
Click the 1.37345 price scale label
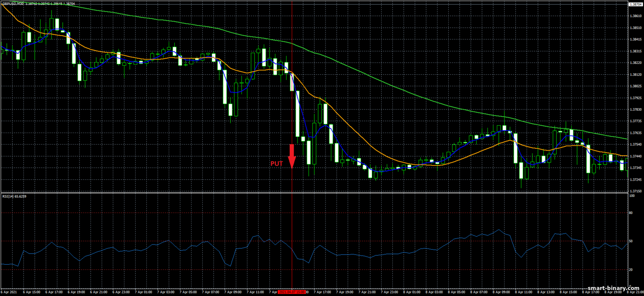click(636, 168)
